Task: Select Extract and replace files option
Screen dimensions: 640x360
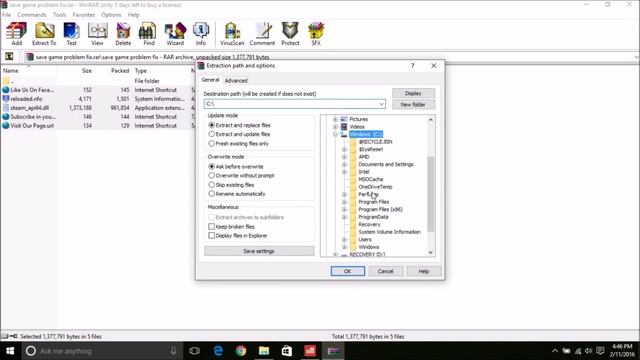Action: [211, 125]
